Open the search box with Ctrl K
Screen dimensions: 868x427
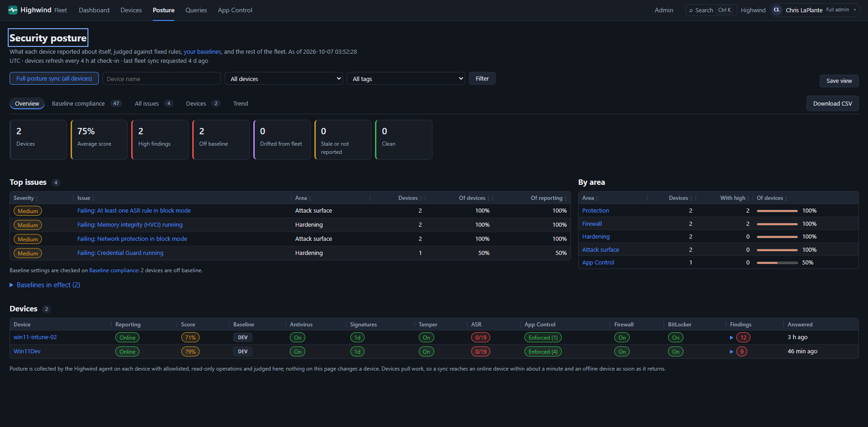pyautogui.click(x=711, y=10)
